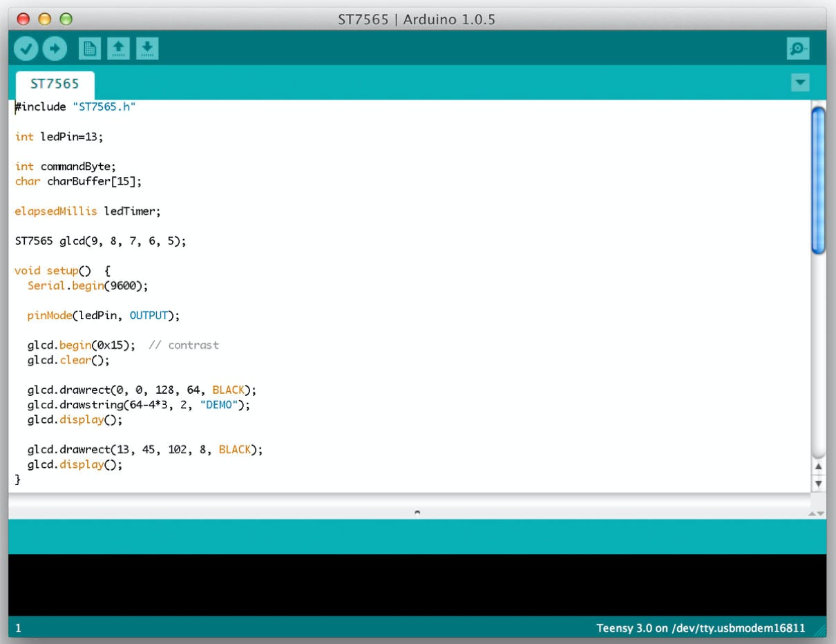Open the tab menu dropdown arrow
The image size is (836, 644).
[x=799, y=83]
